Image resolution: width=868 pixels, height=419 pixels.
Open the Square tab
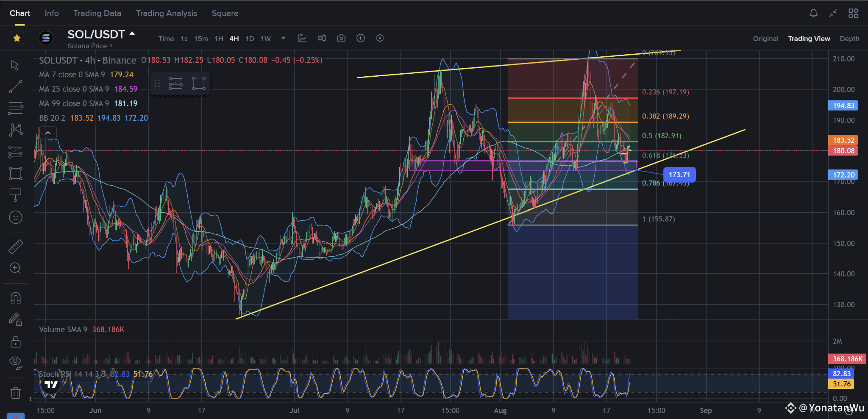point(225,13)
